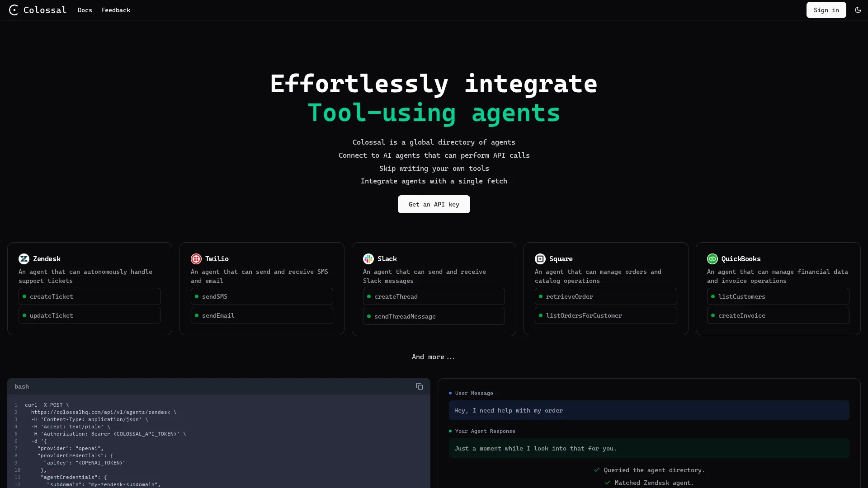Click the Zendesk card title
This screenshot has width=868, height=488.
click(47, 259)
